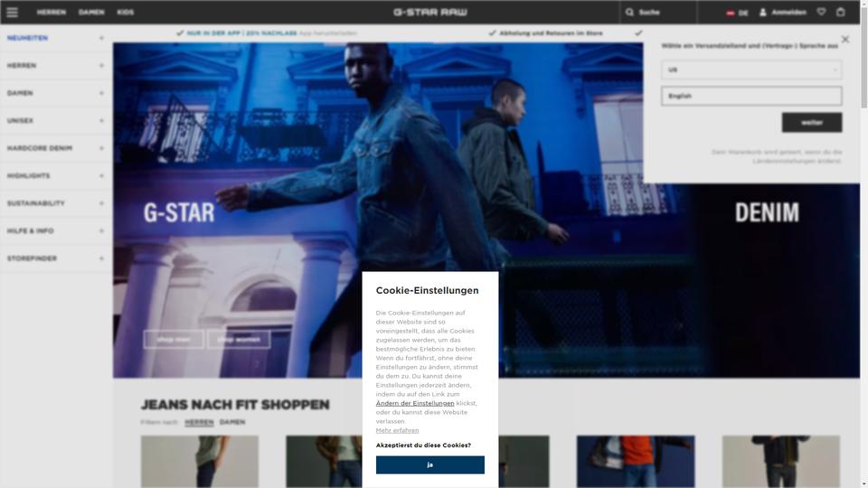Viewport: 868px width, 488px height.
Task: Open the shipping country dropdown showing US
Action: [x=751, y=70]
